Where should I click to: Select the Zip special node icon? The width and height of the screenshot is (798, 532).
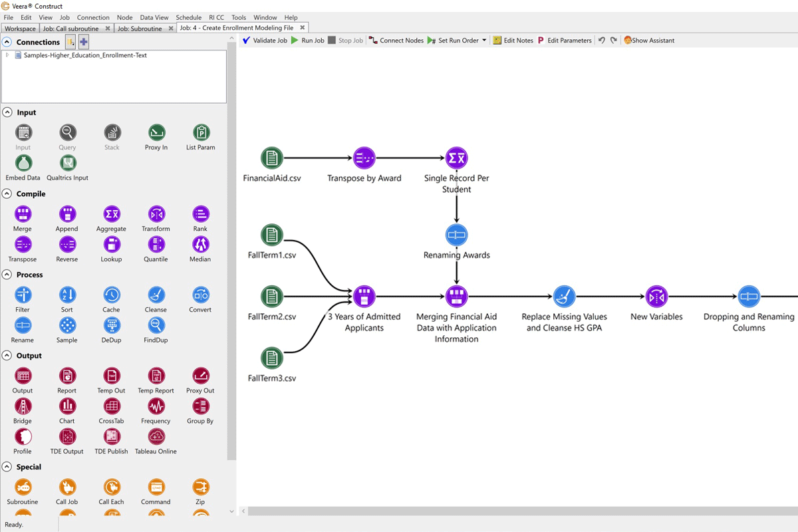tap(201, 487)
